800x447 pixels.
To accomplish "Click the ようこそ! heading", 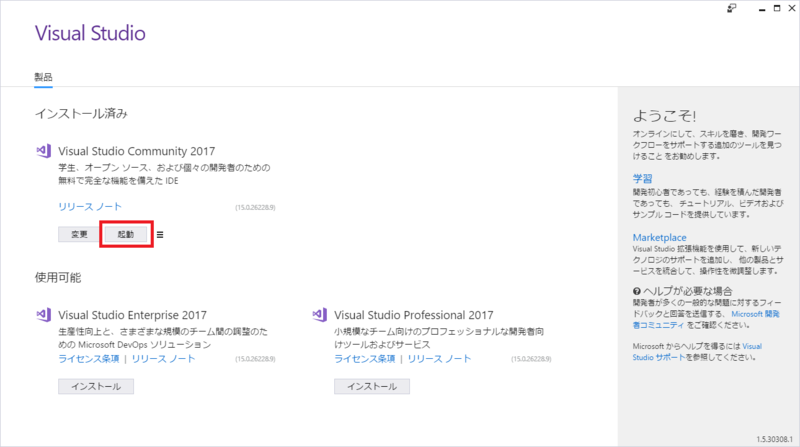I will 664,116.
